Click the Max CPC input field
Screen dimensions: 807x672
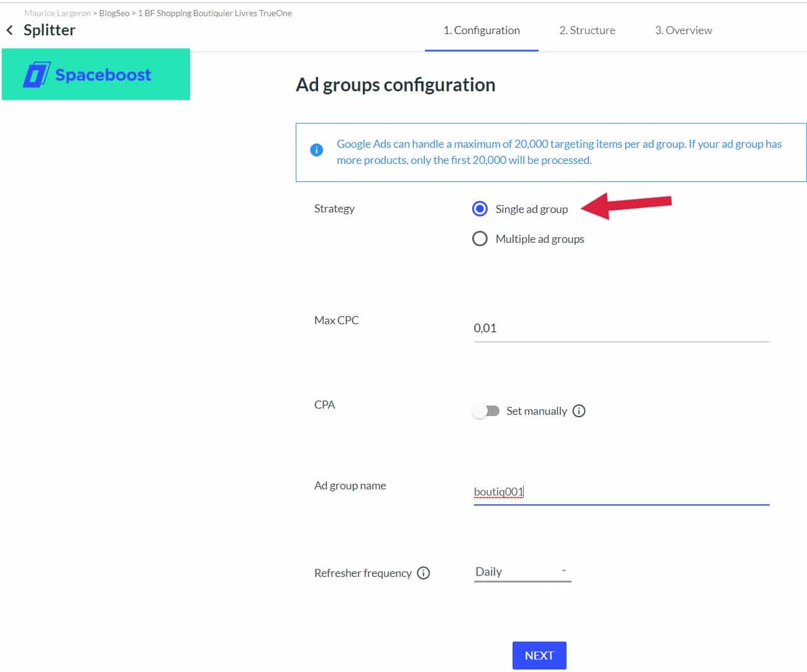(x=621, y=328)
